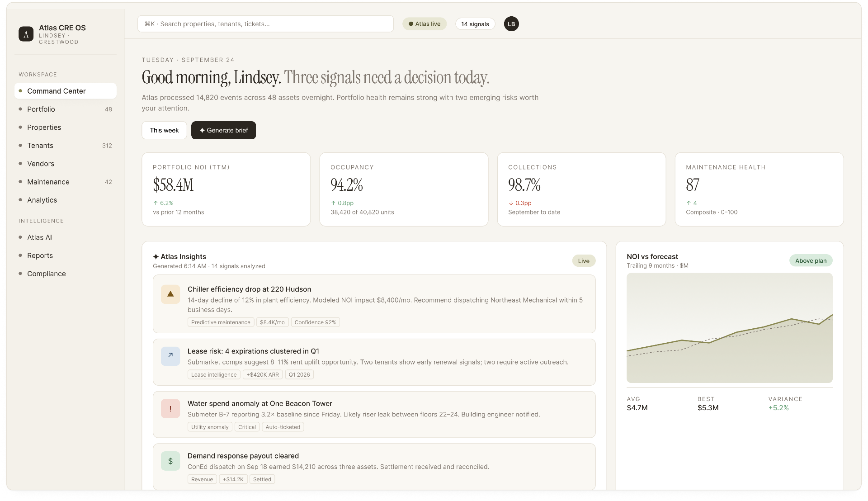Click the Atlas live status pill
Image resolution: width=868 pixels, height=501 pixels.
(x=425, y=24)
